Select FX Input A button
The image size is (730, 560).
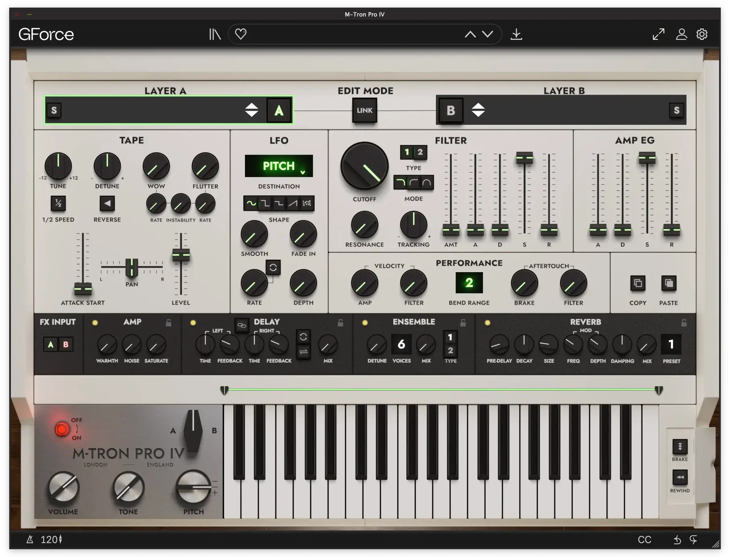click(51, 345)
